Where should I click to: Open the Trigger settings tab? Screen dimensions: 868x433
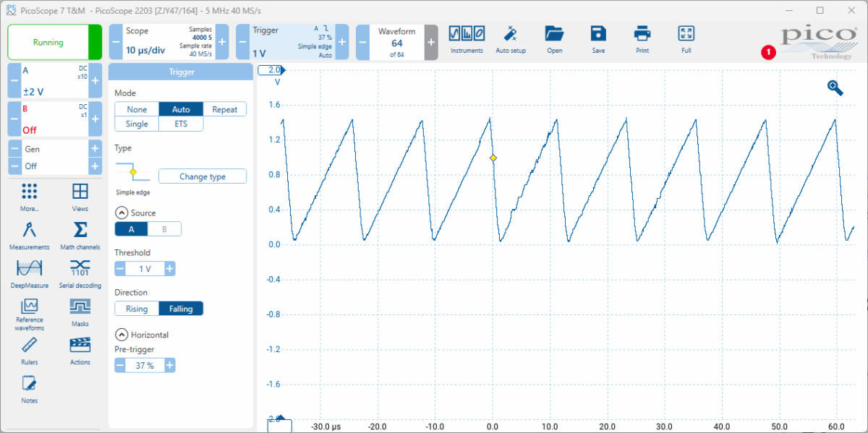click(x=289, y=42)
